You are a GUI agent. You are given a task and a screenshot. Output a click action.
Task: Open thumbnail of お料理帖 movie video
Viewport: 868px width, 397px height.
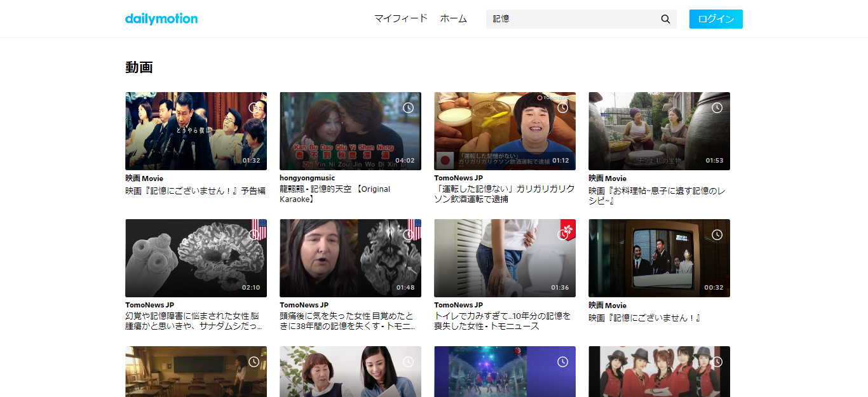pyautogui.click(x=659, y=131)
